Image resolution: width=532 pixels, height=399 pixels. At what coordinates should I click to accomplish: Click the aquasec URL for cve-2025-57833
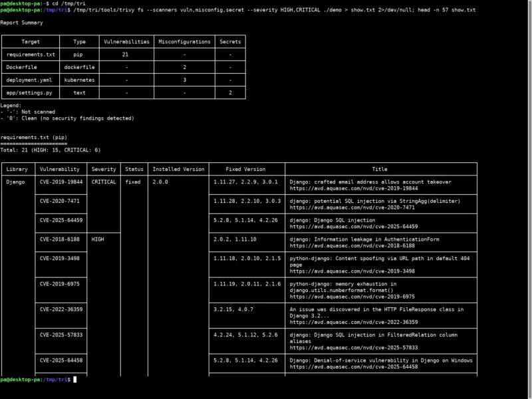point(354,347)
